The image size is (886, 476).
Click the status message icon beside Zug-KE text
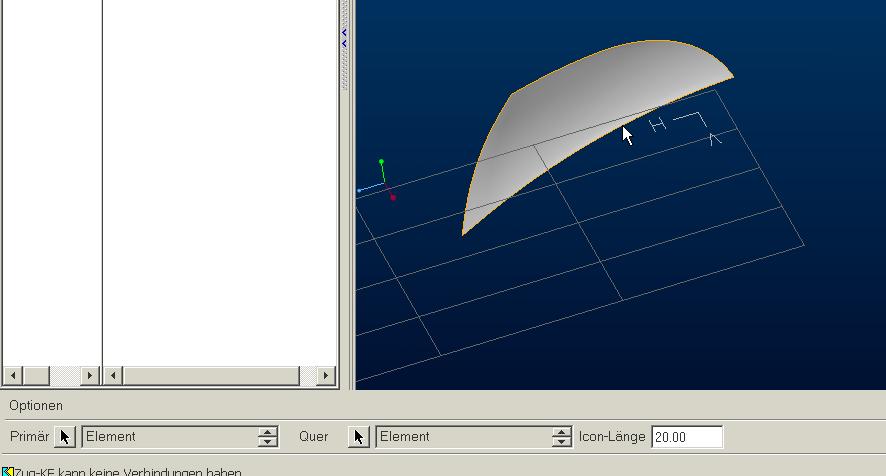click(7, 471)
